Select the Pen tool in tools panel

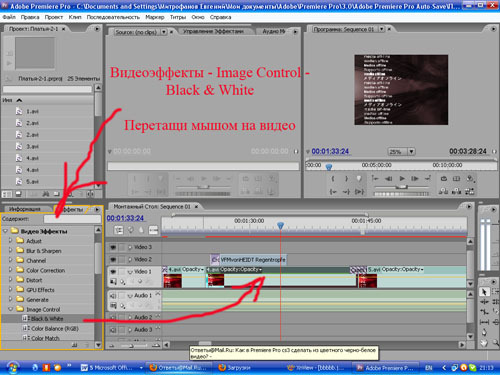pos(484,332)
